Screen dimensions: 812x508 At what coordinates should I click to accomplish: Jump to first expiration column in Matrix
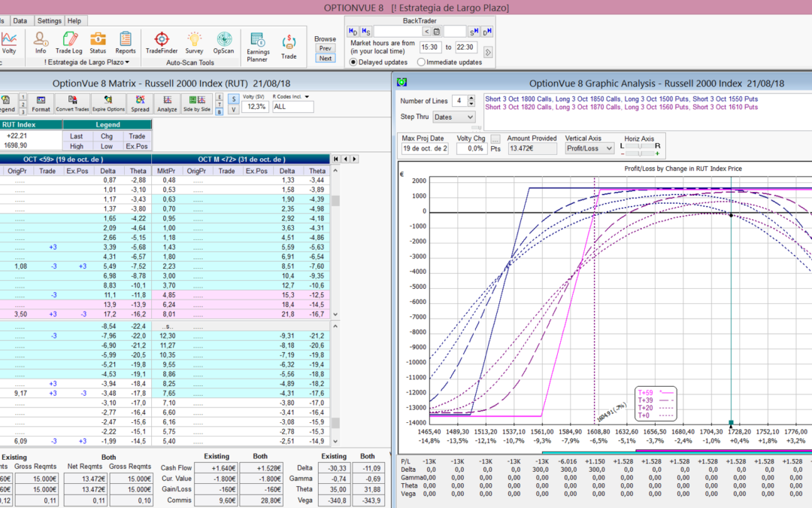point(336,159)
